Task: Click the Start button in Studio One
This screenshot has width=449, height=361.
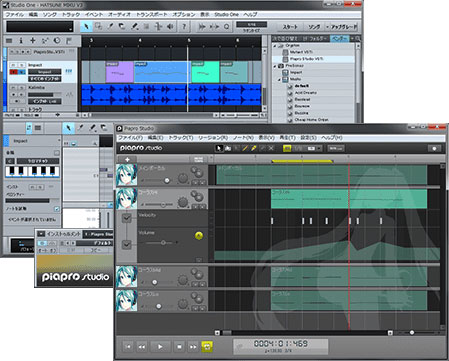Action: click(290, 27)
